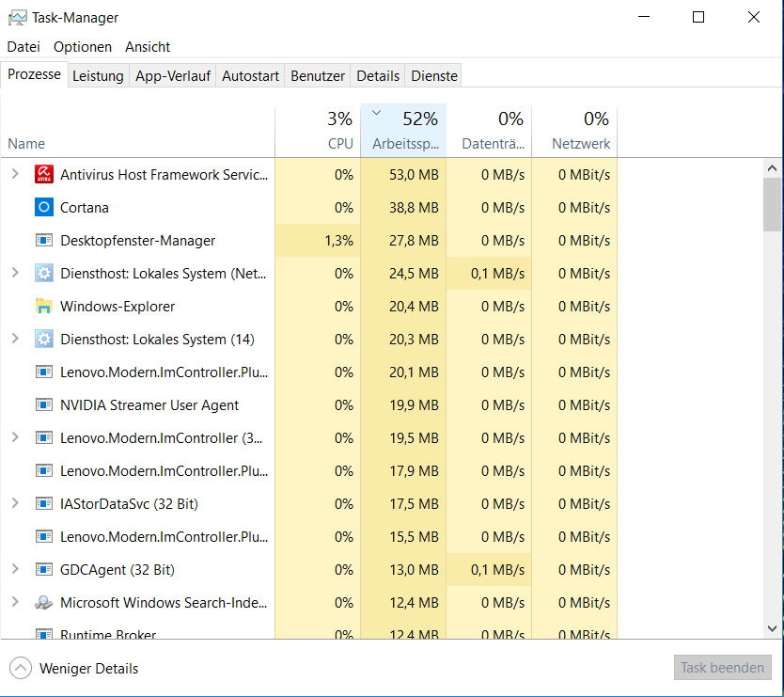Click the 53,0 MB memory value
Screen dimensions: 784x697
(414, 175)
